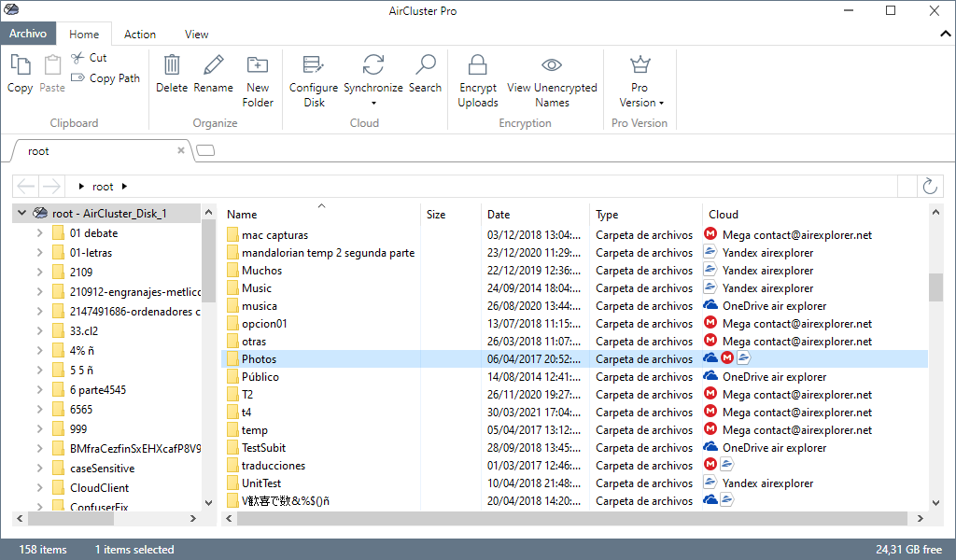Click the Delete trash icon
This screenshot has width=956, height=560.
172,64
